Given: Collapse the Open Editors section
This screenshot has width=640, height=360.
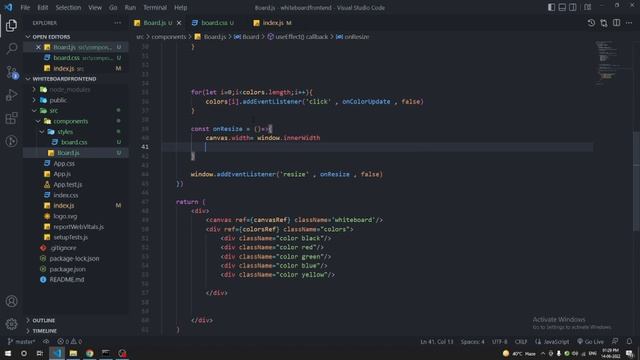Looking at the screenshot, I should click(76, 37).
